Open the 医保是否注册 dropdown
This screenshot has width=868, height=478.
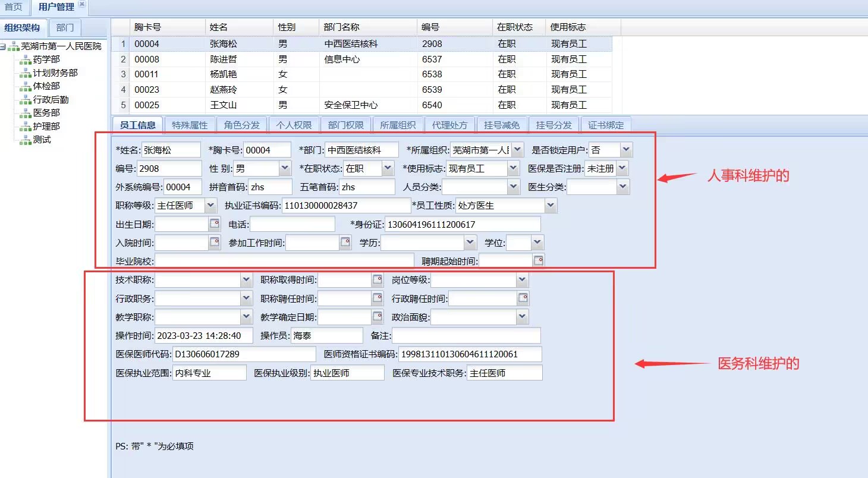point(622,169)
